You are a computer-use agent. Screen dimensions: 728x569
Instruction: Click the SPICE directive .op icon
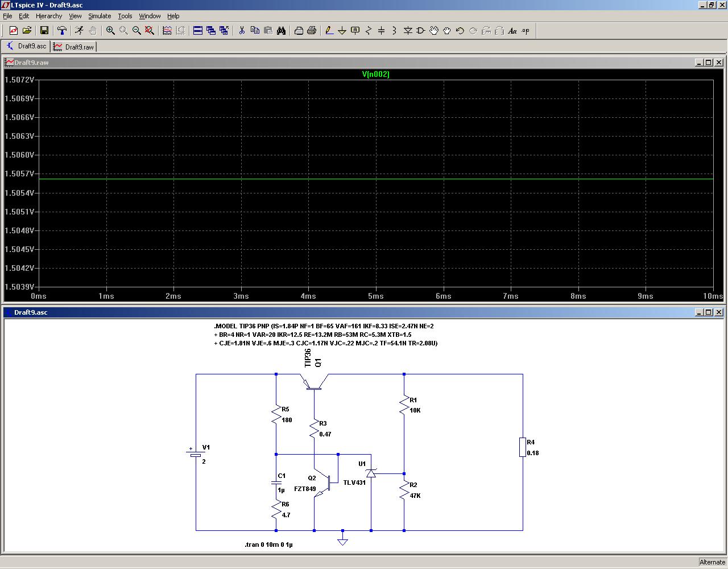[526, 31]
